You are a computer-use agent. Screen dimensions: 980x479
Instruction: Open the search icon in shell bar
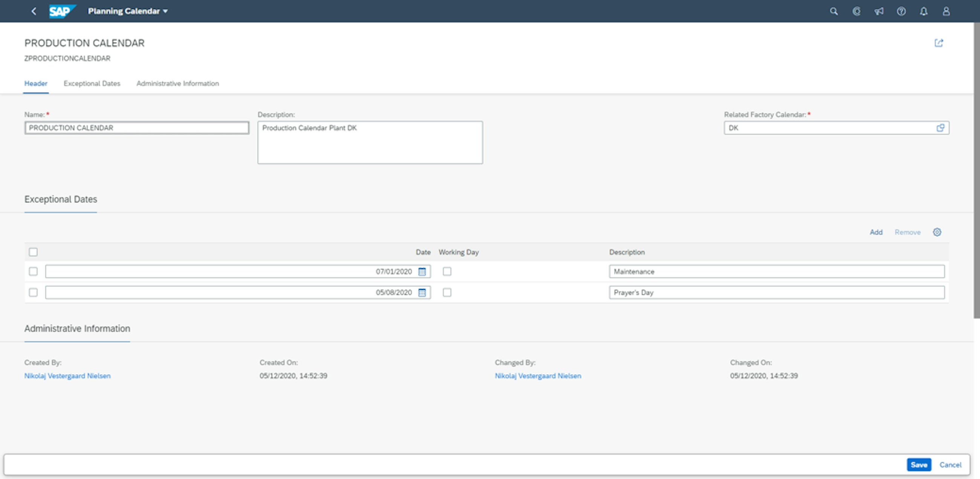[833, 11]
